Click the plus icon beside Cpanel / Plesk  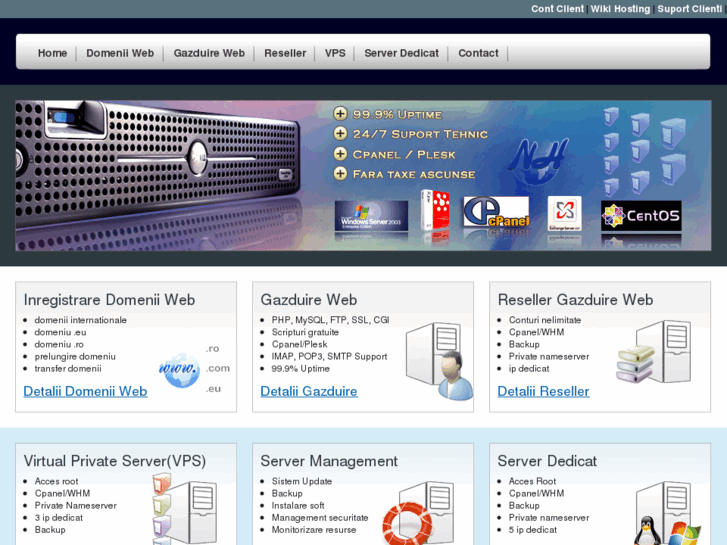(340, 154)
